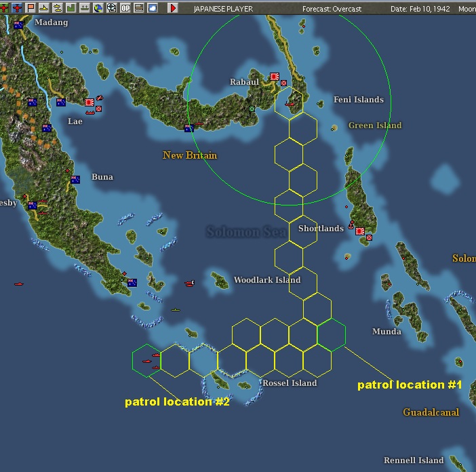Click the crosshair target toolbar icon

(x=111, y=8)
